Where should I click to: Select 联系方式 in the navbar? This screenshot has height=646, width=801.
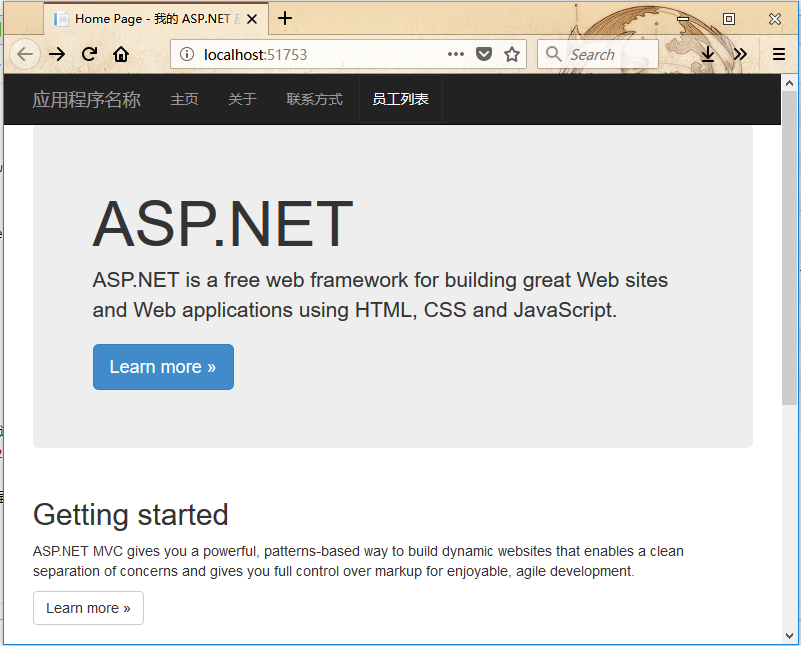(x=314, y=99)
